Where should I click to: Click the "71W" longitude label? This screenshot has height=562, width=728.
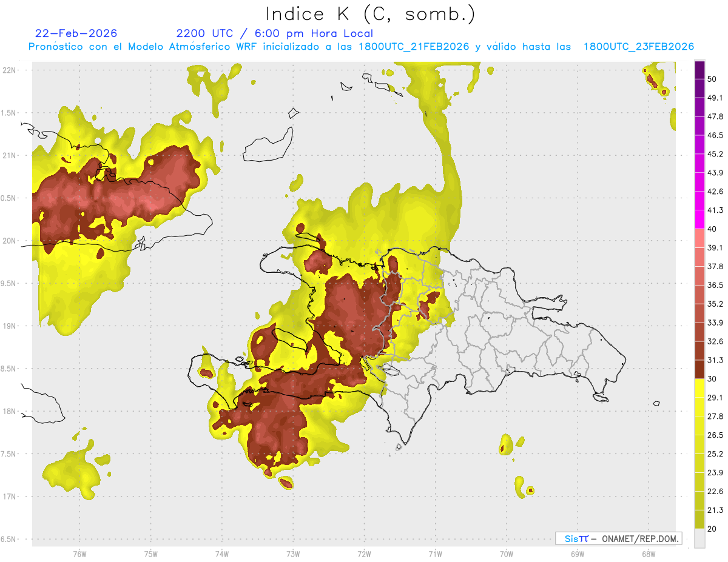click(435, 554)
